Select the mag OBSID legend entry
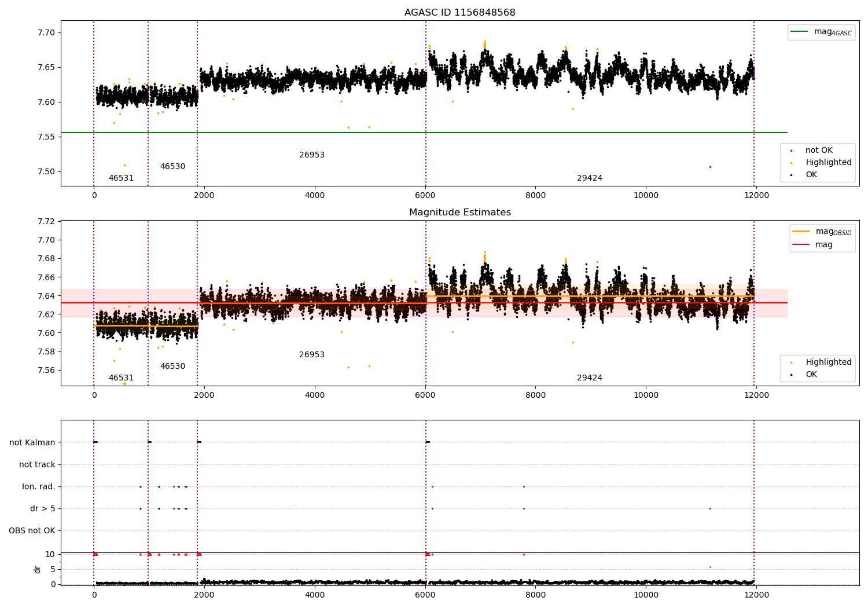Image resolution: width=868 pixels, height=608 pixels. click(x=822, y=232)
